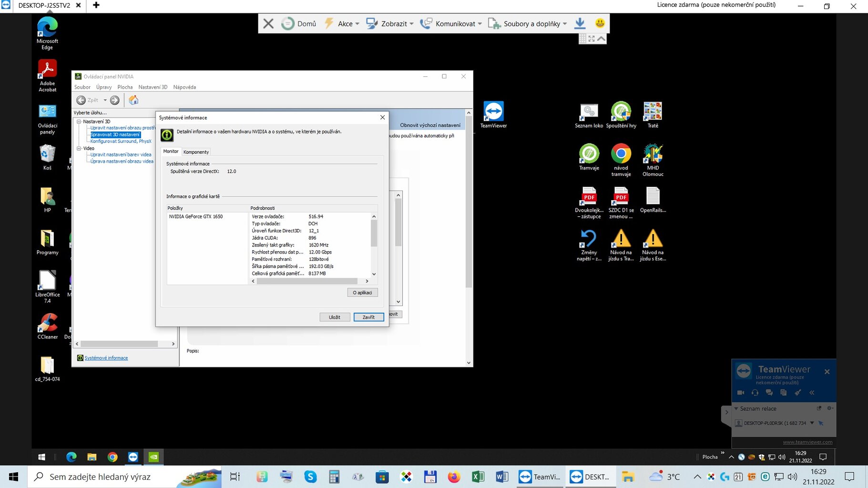Select Konfigurovat Surround, PhysX tree item
Screen dimensions: 868x488
click(x=121, y=142)
